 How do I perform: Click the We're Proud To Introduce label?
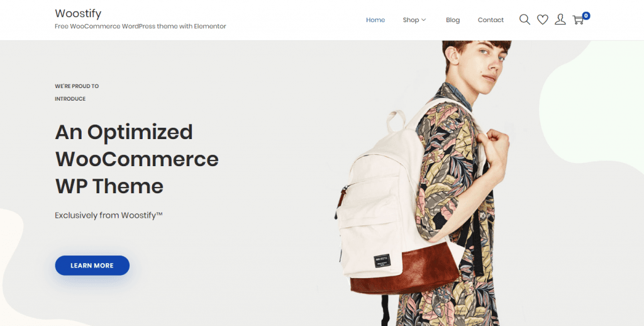[77, 93]
